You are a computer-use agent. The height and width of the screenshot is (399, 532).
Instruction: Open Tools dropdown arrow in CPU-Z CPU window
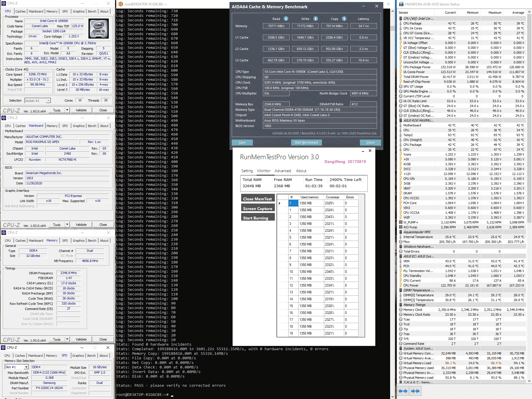pos(67,110)
